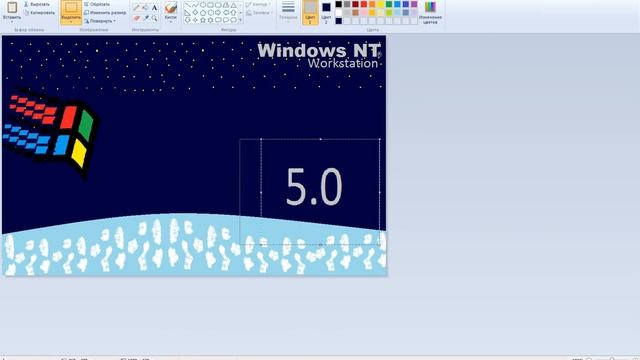Choose the Oval shape

tap(203, 5)
